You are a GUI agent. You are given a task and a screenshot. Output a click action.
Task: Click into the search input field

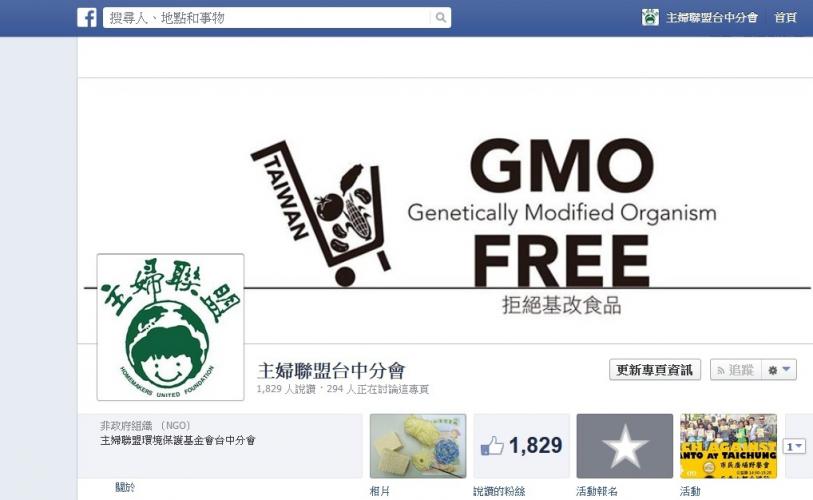click(x=267, y=18)
